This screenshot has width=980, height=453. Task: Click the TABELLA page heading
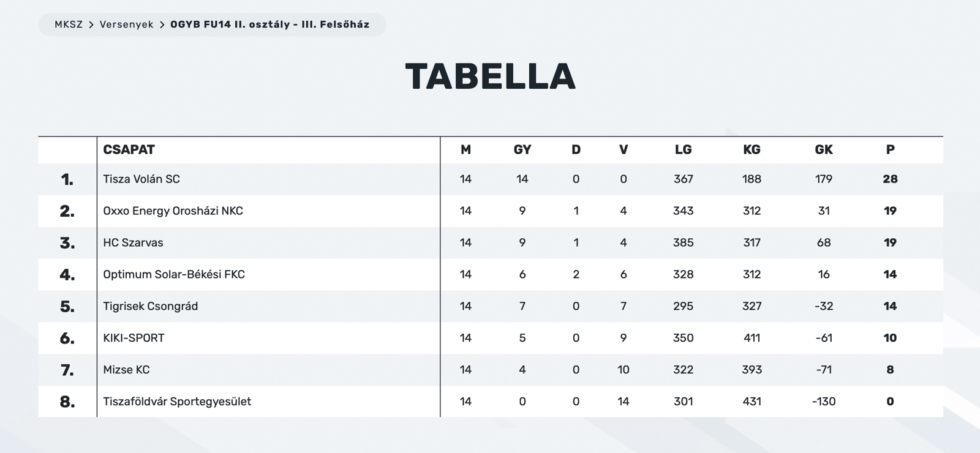[x=490, y=77]
